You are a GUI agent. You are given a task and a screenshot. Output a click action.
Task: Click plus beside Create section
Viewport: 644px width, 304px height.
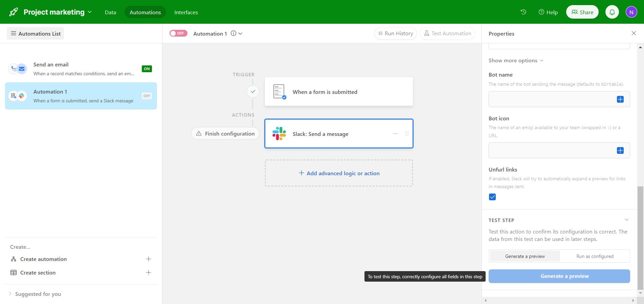click(x=148, y=272)
